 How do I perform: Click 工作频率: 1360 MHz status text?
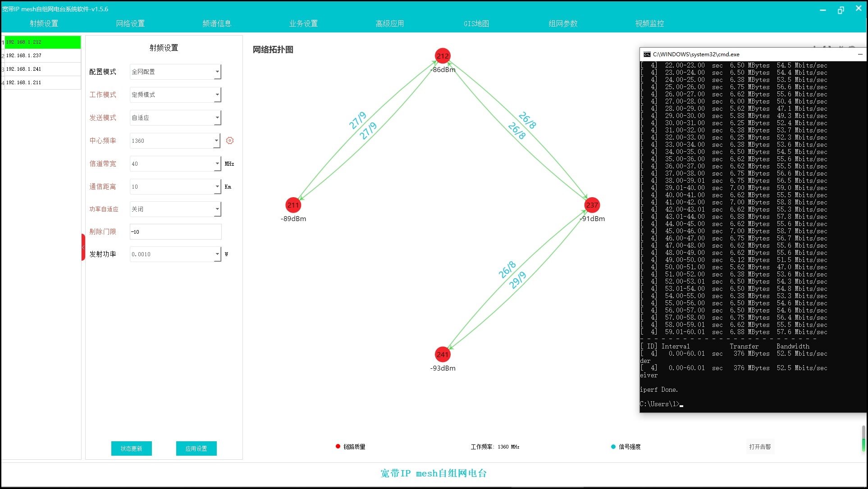[x=495, y=447]
